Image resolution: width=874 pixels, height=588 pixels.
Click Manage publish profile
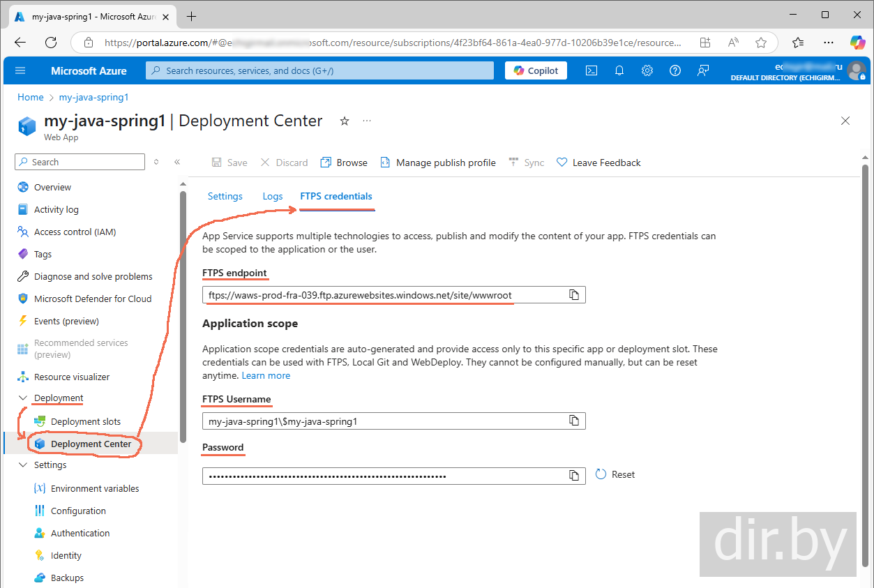point(438,163)
